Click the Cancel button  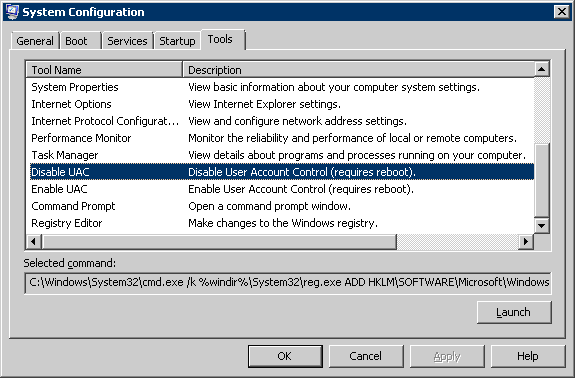366,356
